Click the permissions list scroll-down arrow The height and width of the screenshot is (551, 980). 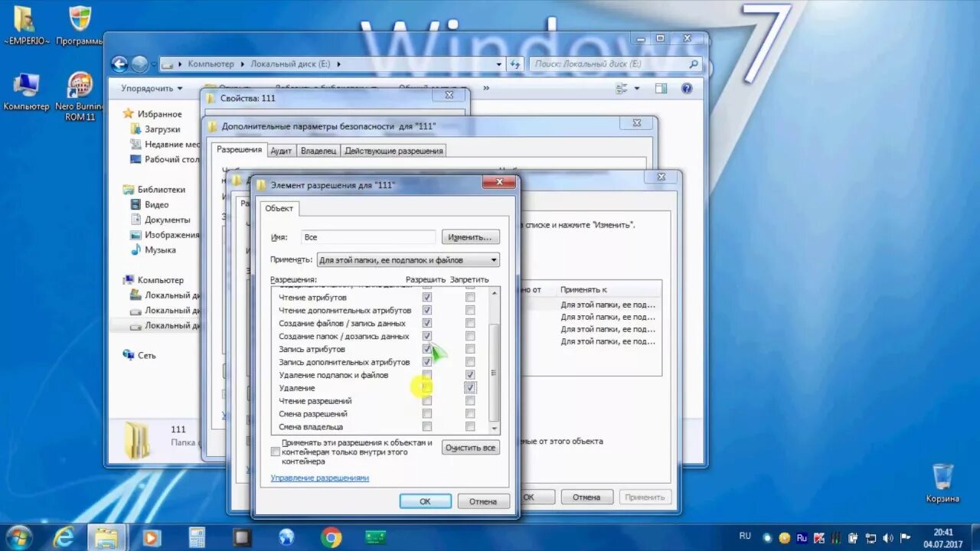494,429
